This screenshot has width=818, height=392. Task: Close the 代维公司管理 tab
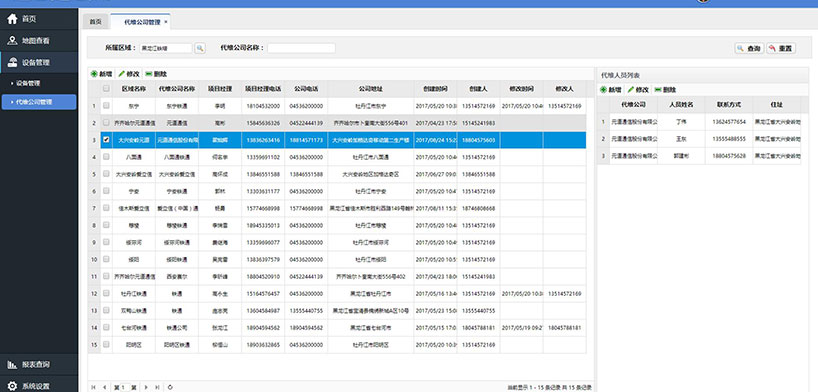coord(166,22)
